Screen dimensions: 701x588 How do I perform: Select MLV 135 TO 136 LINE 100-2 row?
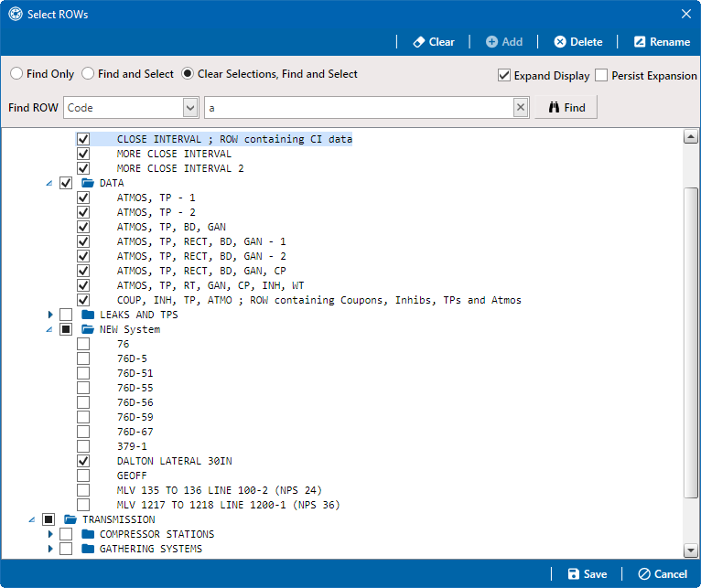[x=219, y=490]
